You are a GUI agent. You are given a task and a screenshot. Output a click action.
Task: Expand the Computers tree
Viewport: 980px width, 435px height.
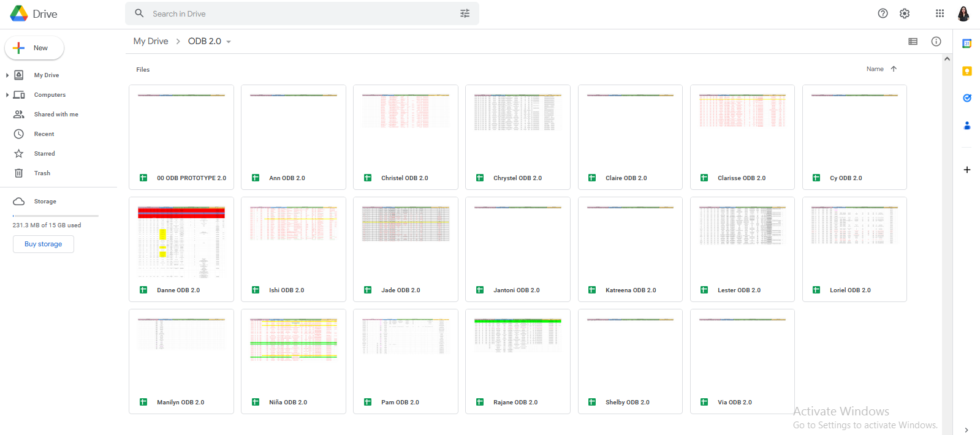click(x=7, y=95)
